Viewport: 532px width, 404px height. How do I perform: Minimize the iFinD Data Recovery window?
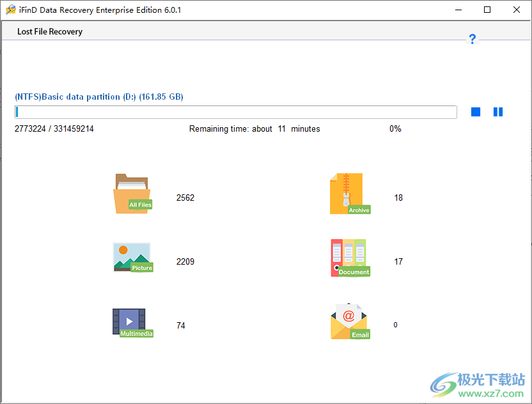coord(458,10)
